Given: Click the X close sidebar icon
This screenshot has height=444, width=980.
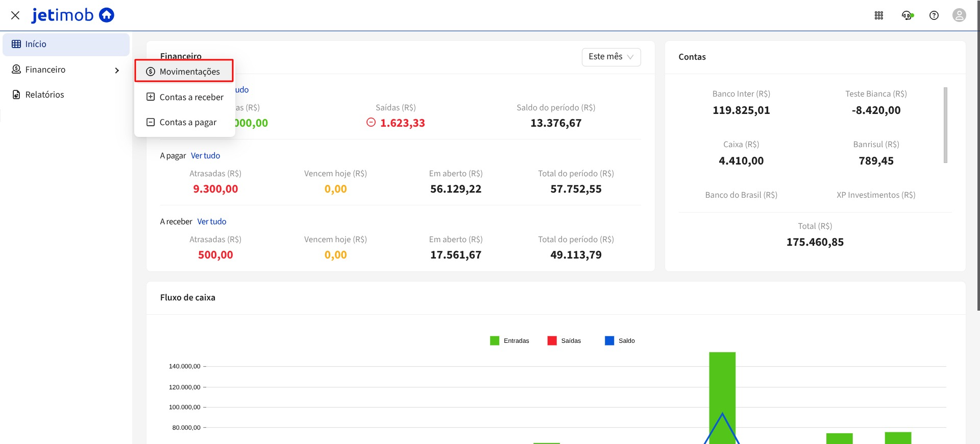Looking at the screenshot, I should 15,15.
